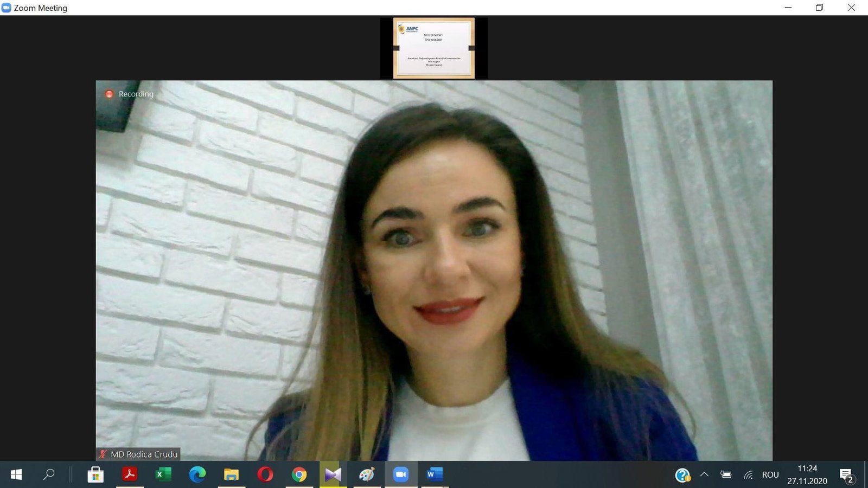
Task: Click the muted microphone icon beside Rodica Crudu
Action: (103, 454)
